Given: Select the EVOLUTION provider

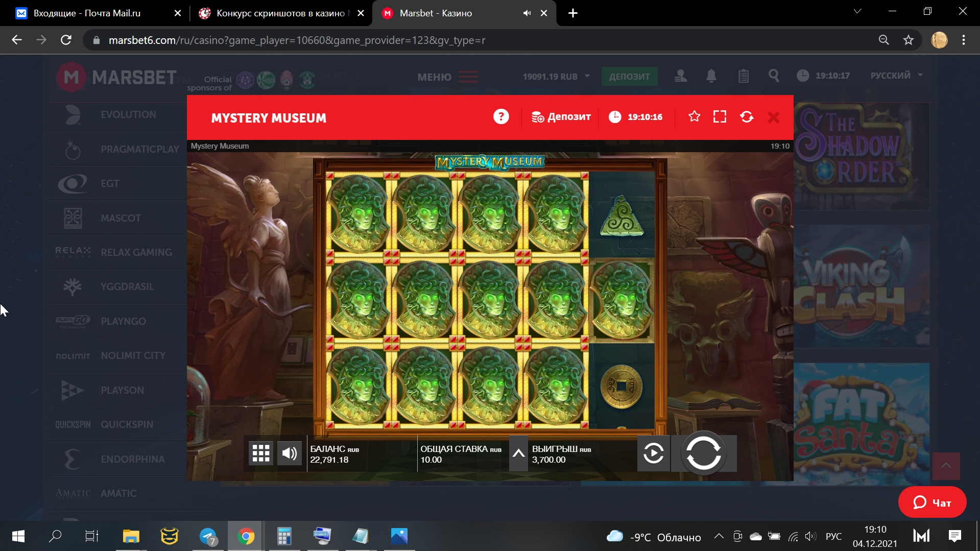Looking at the screenshot, I should pos(118,115).
